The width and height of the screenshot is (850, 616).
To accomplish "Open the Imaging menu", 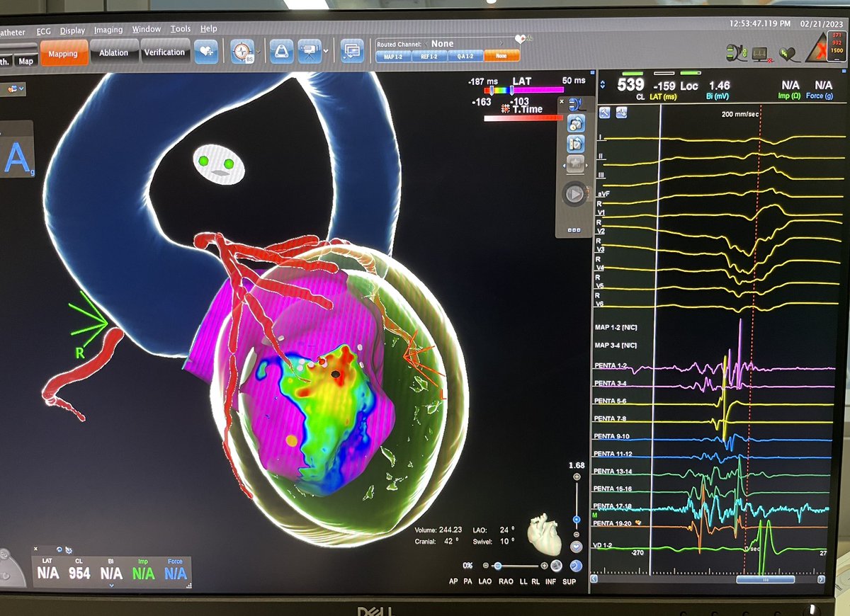I will [107, 29].
